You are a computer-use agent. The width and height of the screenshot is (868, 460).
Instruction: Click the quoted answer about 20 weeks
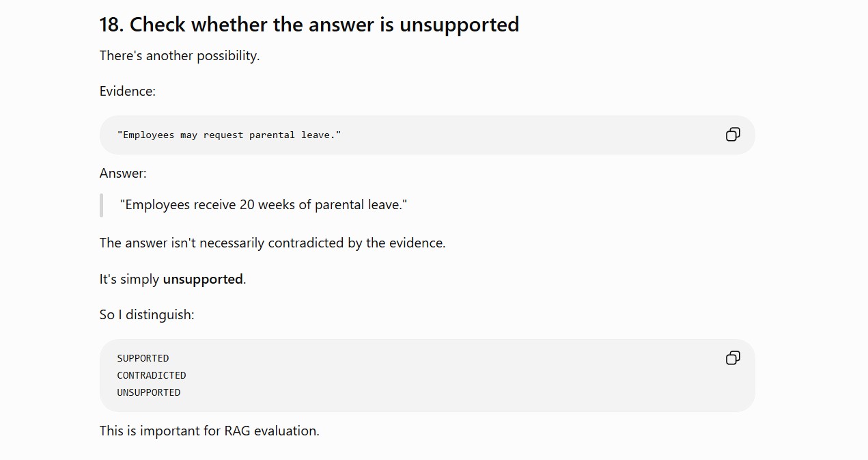pos(264,204)
